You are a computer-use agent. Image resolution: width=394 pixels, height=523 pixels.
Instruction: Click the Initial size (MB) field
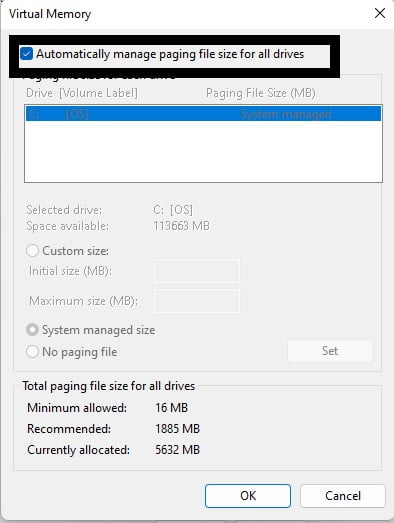click(197, 271)
